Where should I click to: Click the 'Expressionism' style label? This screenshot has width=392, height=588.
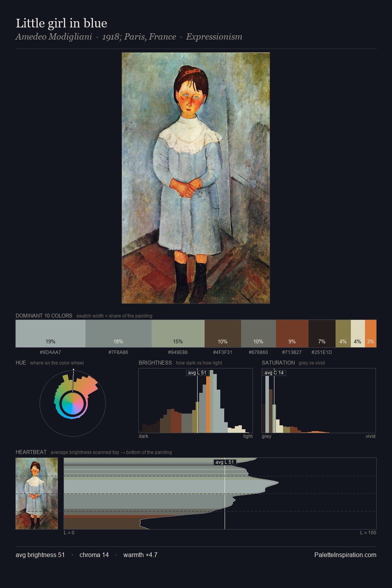click(214, 37)
